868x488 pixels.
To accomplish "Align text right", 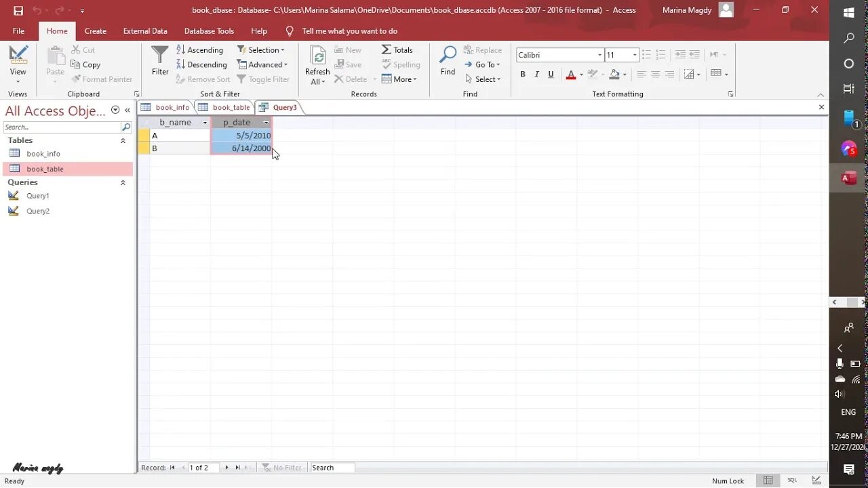I will [x=669, y=75].
